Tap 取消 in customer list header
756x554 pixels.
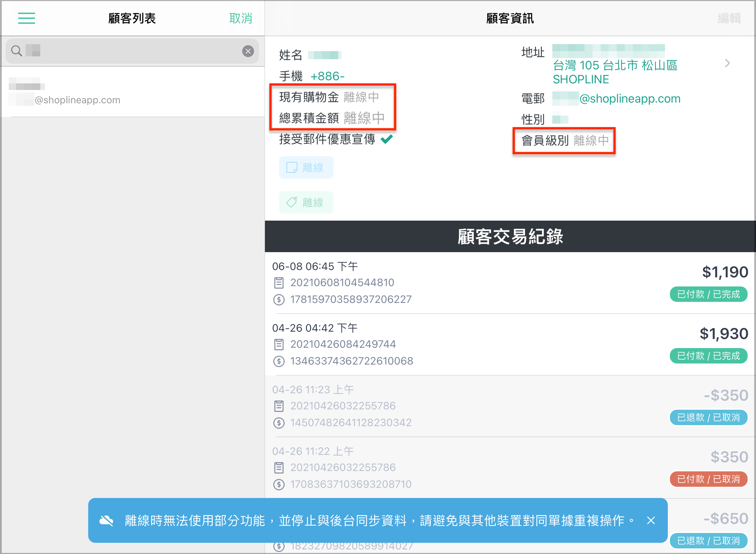click(241, 18)
